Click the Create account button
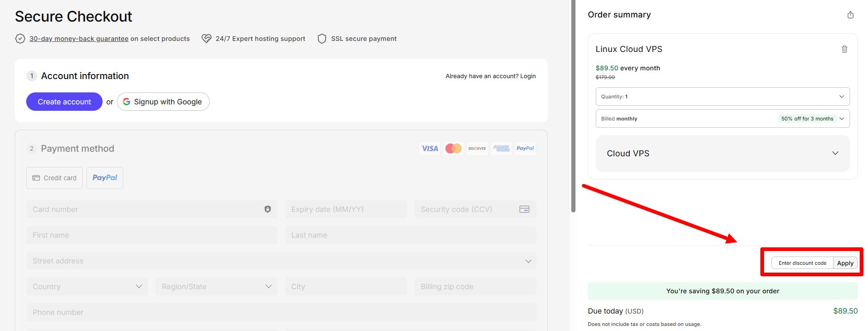The image size is (868, 331). click(64, 102)
